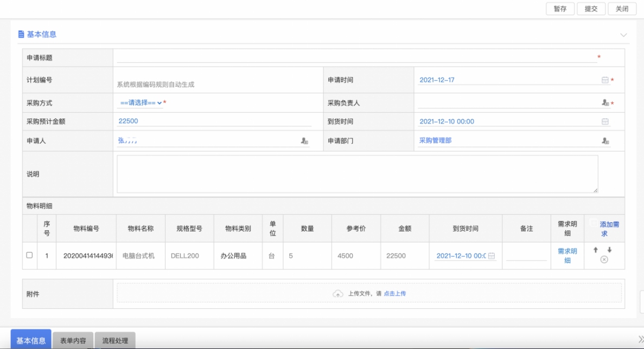This screenshot has width=644, height=349.
Task: Click the 物料明细 section header
Action: pyautogui.click(x=40, y=206)
